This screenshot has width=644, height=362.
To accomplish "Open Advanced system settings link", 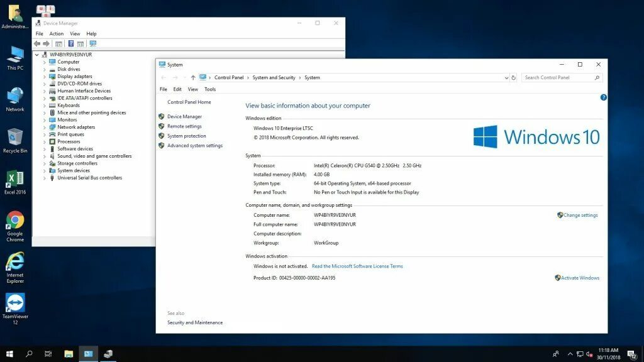I will [x=195, y=146].
